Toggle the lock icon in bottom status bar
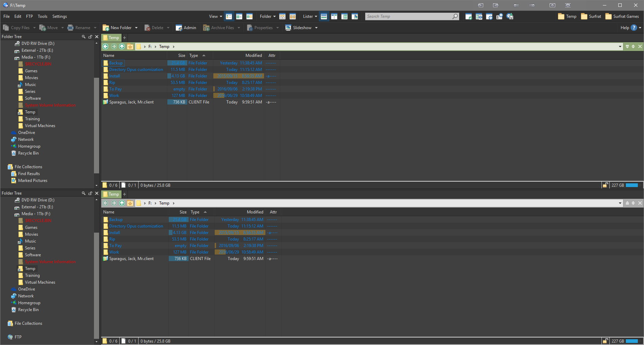 click(605, 341)
